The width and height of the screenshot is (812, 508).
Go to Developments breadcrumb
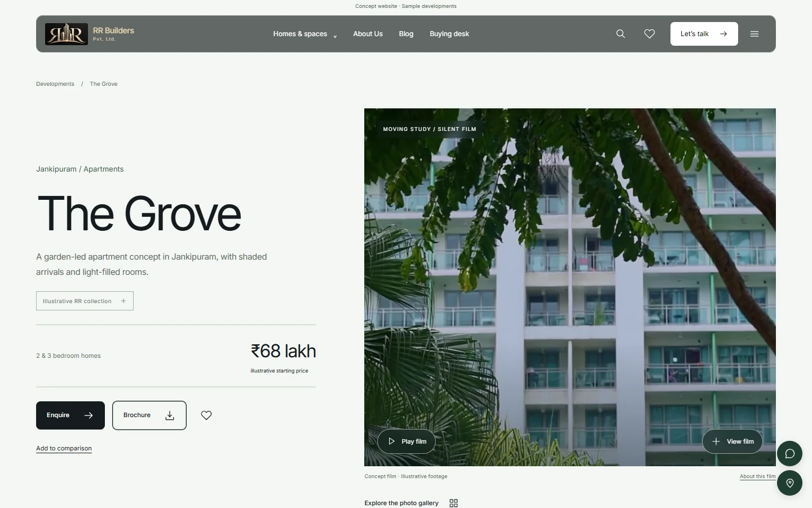pyautogui.click(x=55, y=84)
